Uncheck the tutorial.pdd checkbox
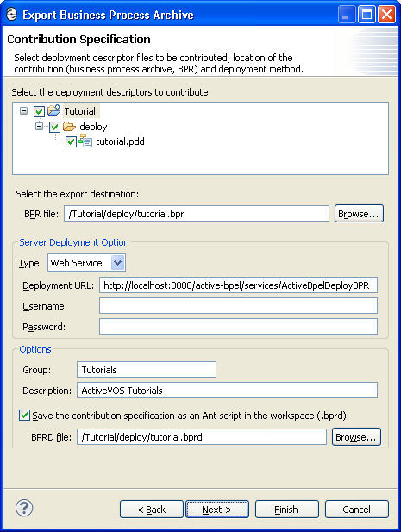The image size is (401, 532). pyautogui.click(x=71, y=141)
